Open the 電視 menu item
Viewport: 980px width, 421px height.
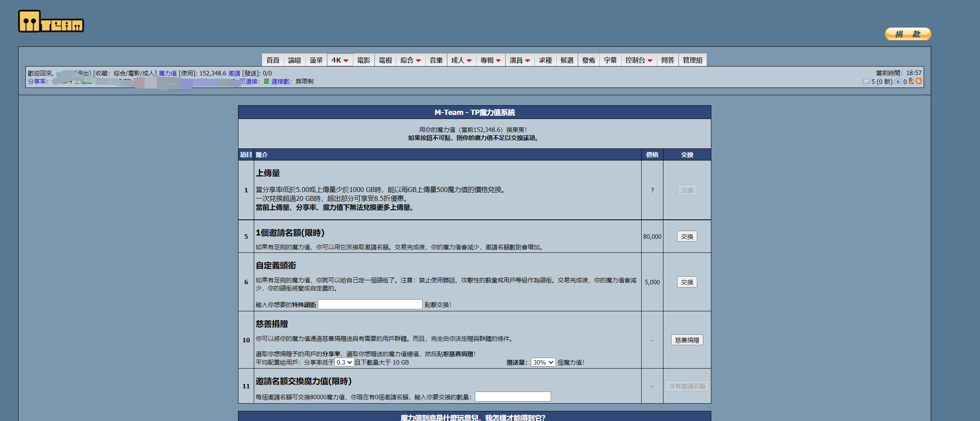click(x=385, y=60)
